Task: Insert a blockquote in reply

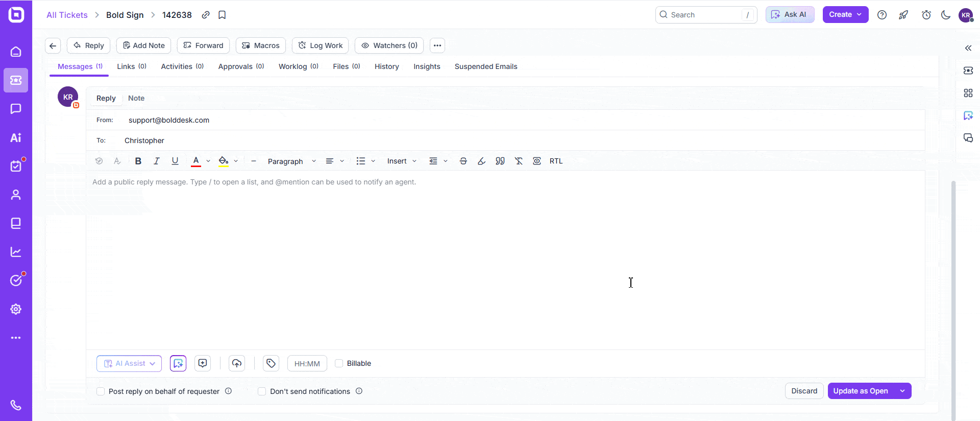Action: pos(500,161)
